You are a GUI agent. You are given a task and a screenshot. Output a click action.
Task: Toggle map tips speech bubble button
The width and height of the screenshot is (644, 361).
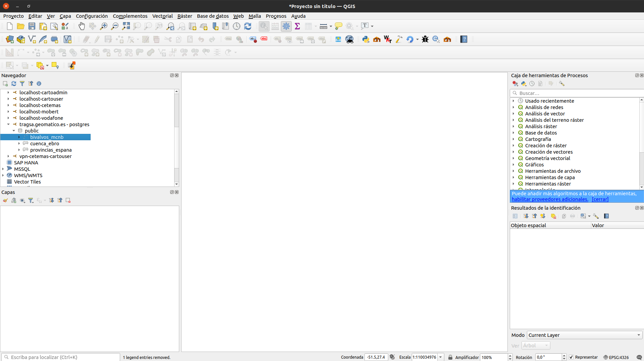pos(339,26)
